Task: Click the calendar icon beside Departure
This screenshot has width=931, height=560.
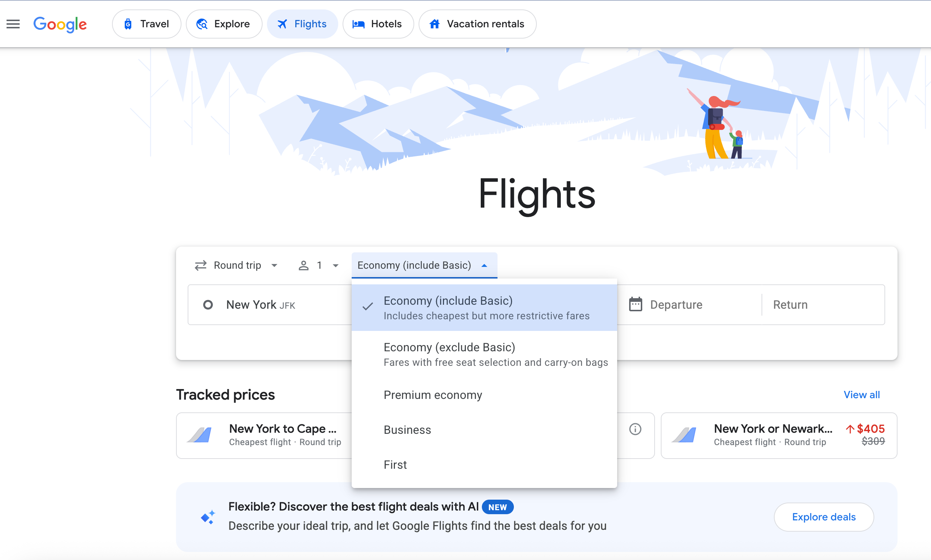Action: 635,304
